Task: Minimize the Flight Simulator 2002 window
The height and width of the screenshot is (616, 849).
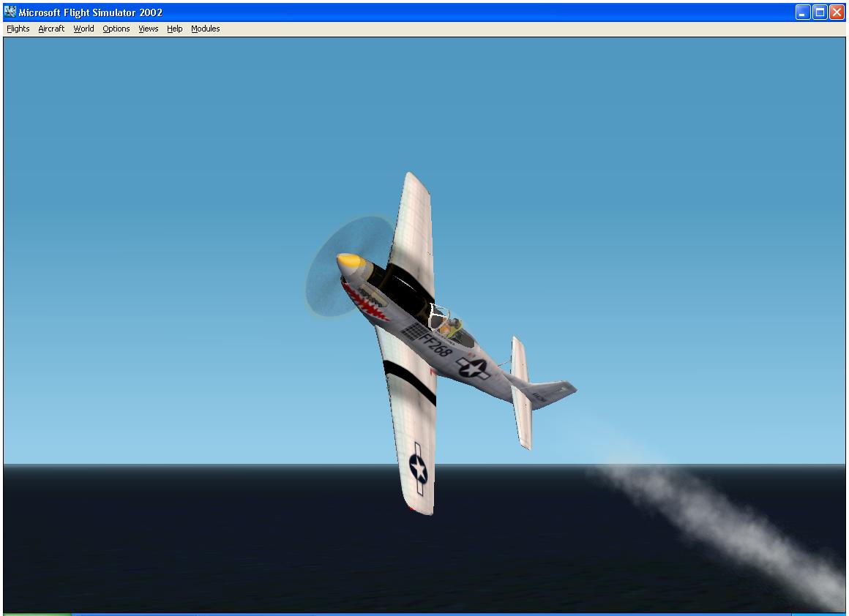Action: pos(802,12)
